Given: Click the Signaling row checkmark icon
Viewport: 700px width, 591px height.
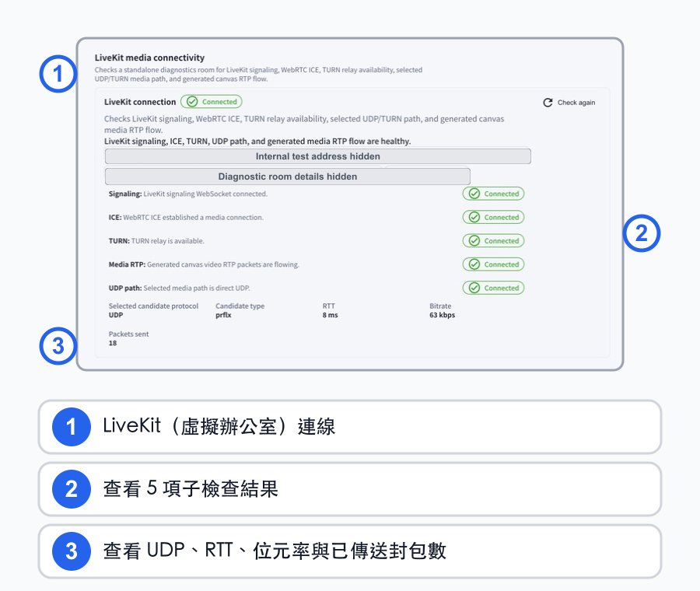Looking at the screenshot, I should click(474, 194).
